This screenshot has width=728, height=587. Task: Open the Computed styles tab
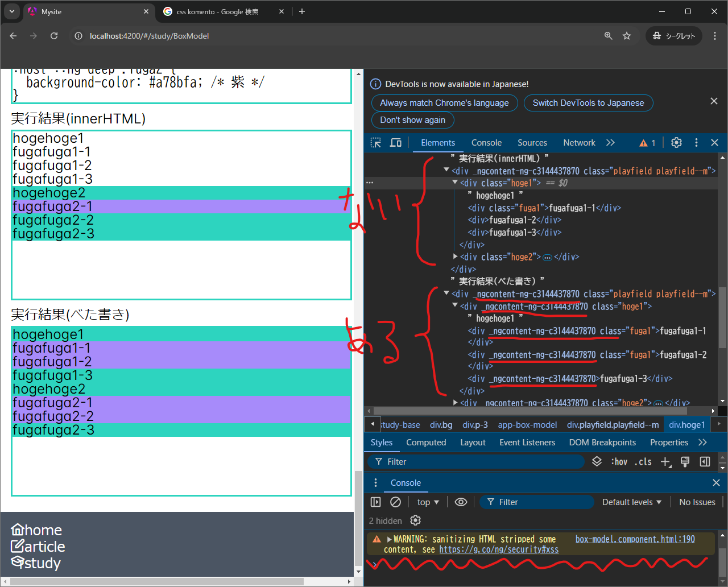point(426,443)
